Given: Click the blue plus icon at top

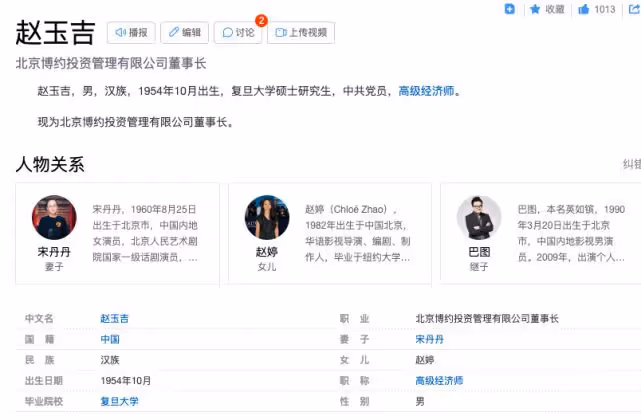Looking at the screenshot, I should [509, 9].
